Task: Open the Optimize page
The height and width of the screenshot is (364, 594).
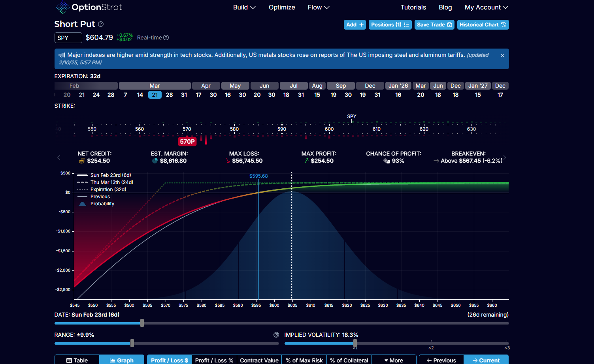Action: pyautogui.click(x=282, y=7)
